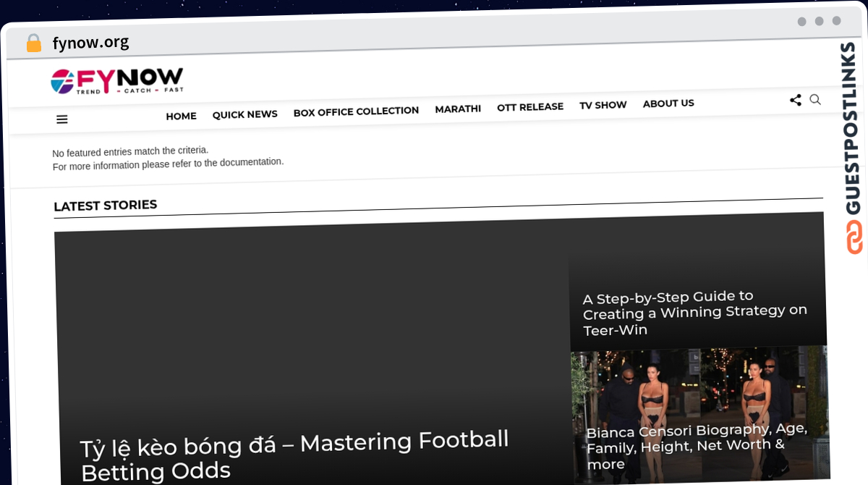868x485 pixels.
Task: Select the TV SHOW menu item
Action: 603,106
